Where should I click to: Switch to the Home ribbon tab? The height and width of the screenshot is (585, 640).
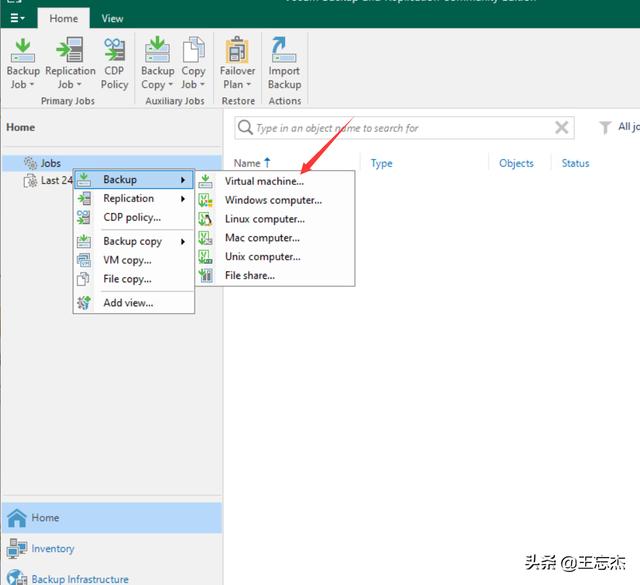pos(63,18)
